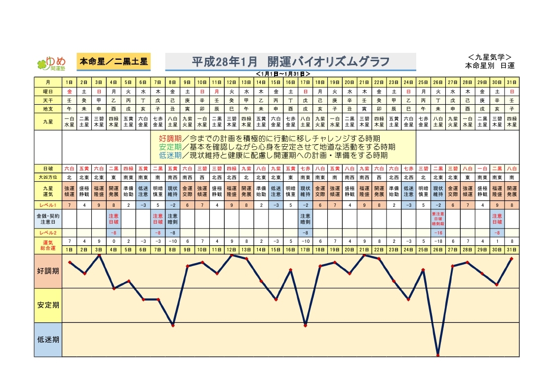Image resolution: width=554 pixels, height=392 pixels.
Task: Click the graph dip point on 8日
Action: click(x=172, y=325)
